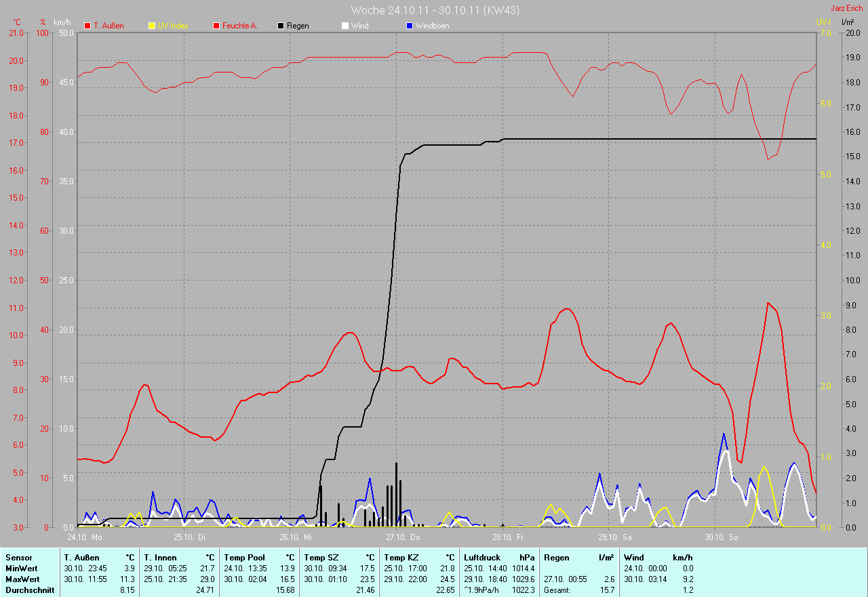Click the 'Temp Pool' column header
The height and width of the screenshot is (597, 868).
pyautogui.click(x=243, y=557)
